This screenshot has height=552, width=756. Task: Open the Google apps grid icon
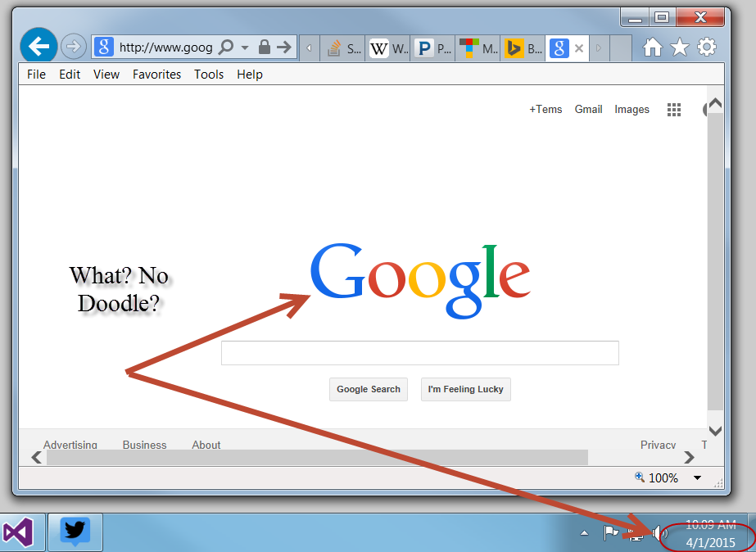coord(674,110)
